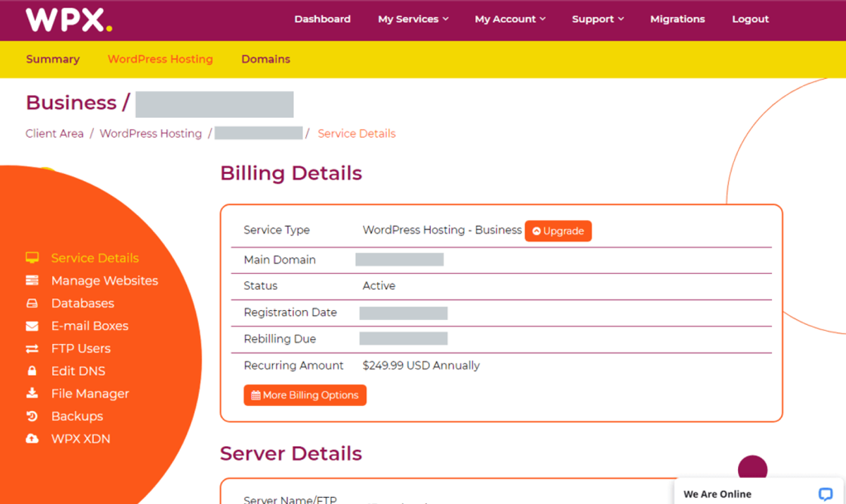Open WordPress Hosting breadcrumb link
Image resolution: width=846 pixels, height=504 pixels.
[x=150, y=133]
